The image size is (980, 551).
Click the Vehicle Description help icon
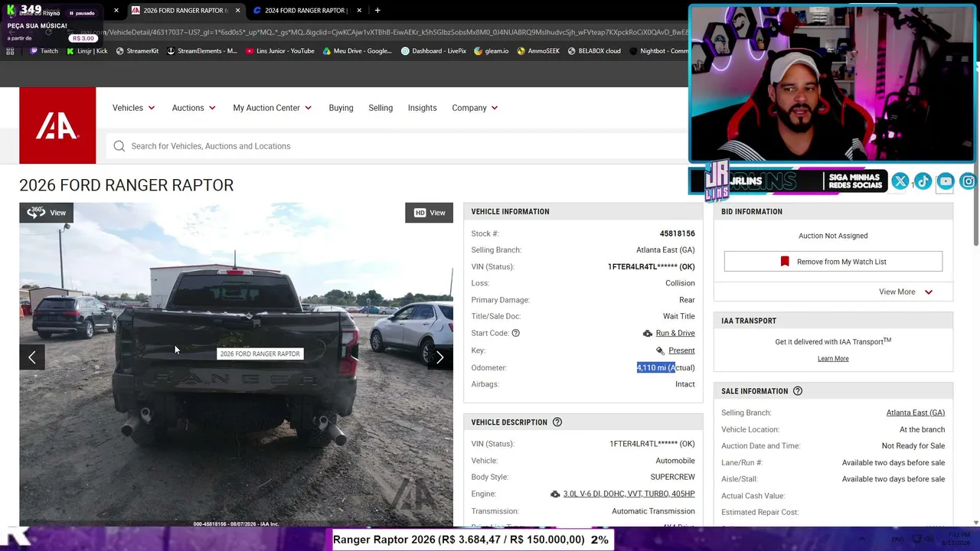557,422
